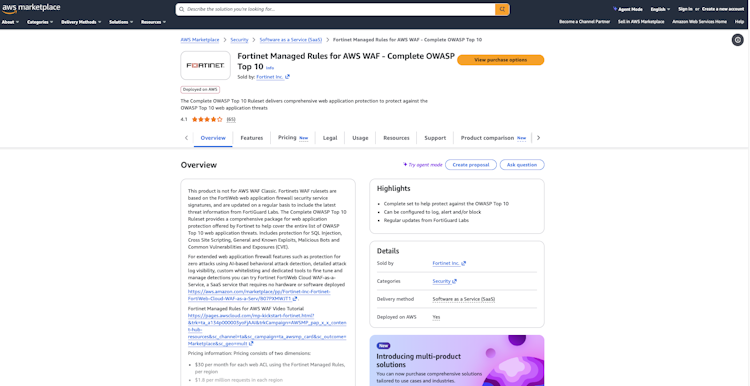The height and width of the screenshot is (386, 750).
Task: Go to Amazon Web Services Home
Action: point(699,22)
